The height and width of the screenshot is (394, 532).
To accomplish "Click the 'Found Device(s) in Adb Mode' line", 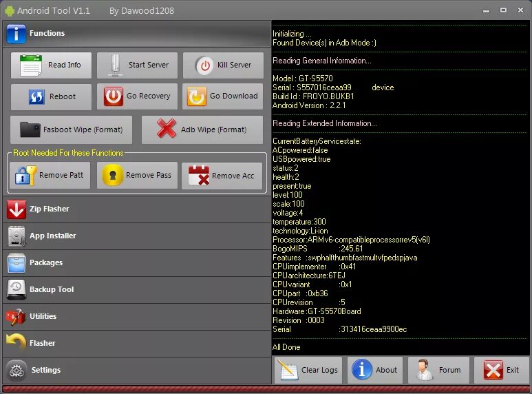I will click(324, 43).
